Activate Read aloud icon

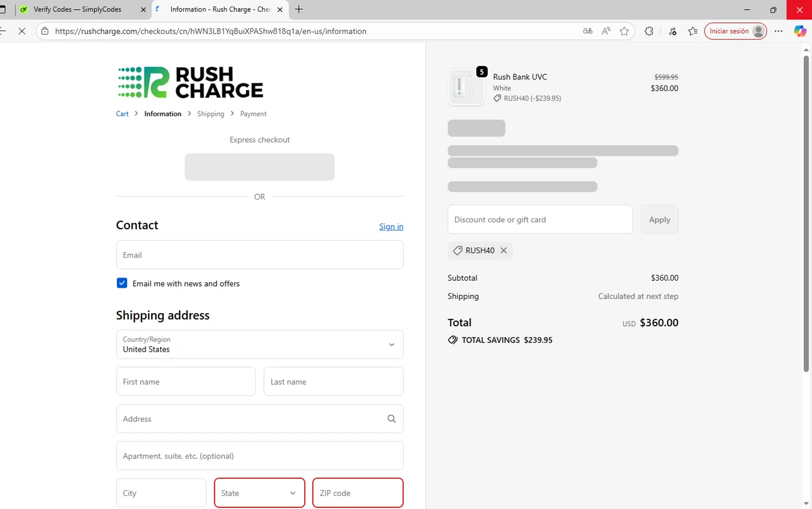pos(606,31)
